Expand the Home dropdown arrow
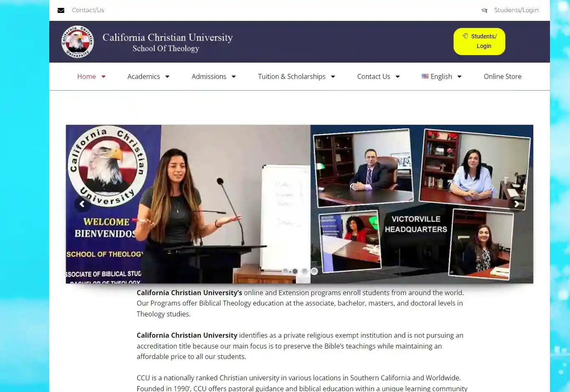 [103, 77]
